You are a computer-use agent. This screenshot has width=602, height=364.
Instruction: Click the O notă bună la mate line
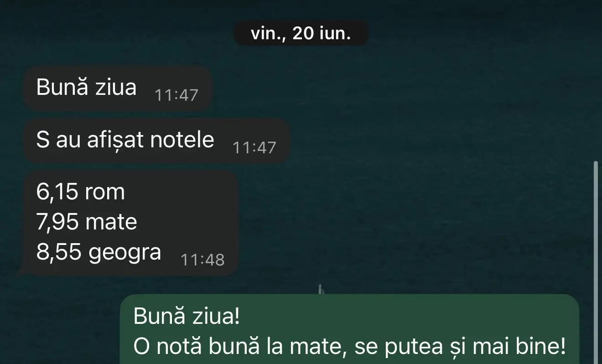pos(349,348)
